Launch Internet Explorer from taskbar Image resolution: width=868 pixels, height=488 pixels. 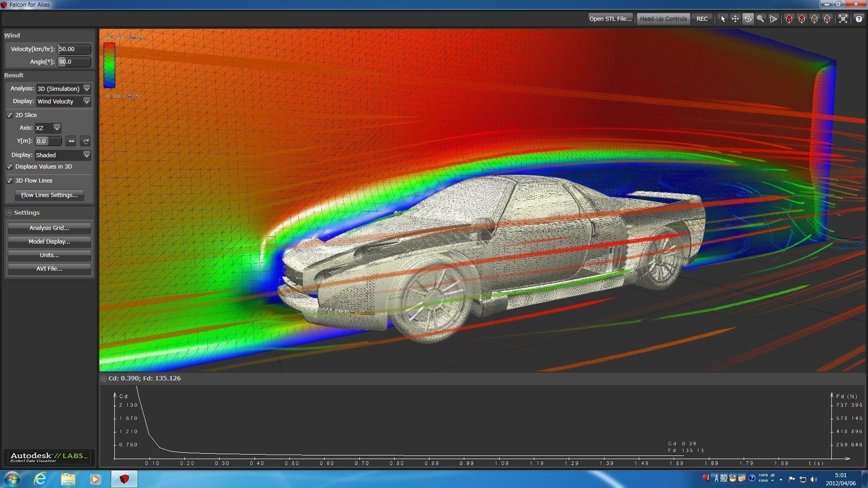point(40,479)
